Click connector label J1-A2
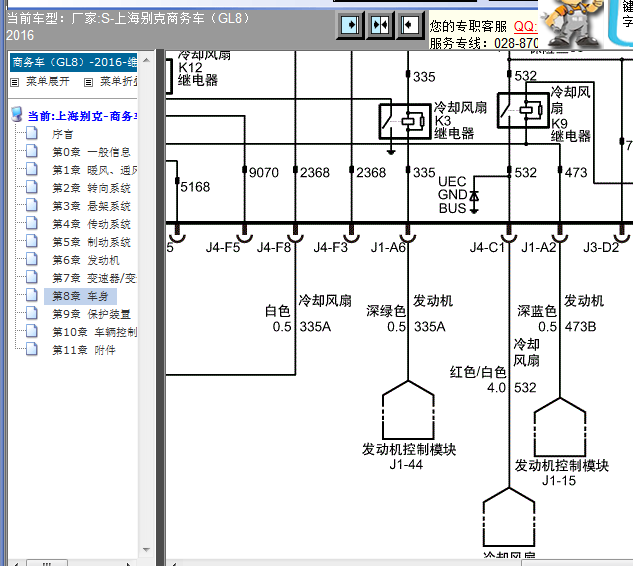The width and height of the screenshot is (633, 566). (x=539, y=247)
